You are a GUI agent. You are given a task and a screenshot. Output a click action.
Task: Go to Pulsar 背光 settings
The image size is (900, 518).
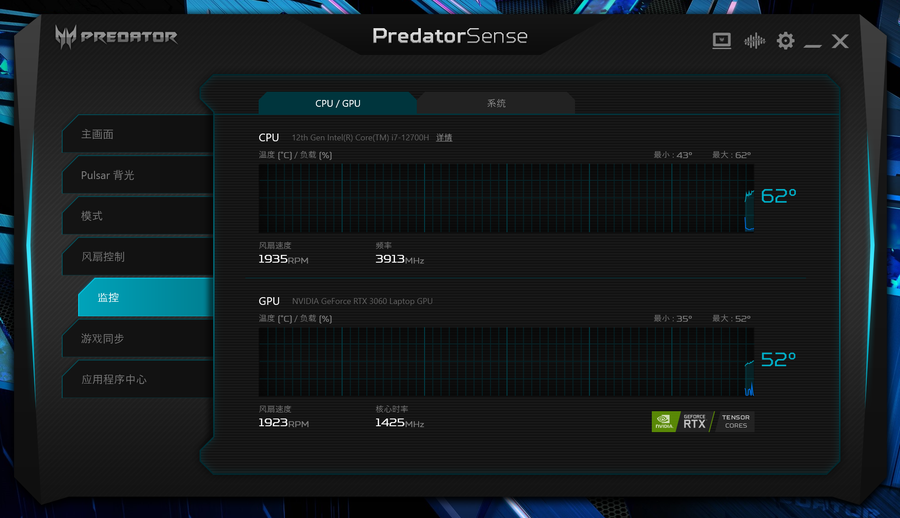point(137,175)
